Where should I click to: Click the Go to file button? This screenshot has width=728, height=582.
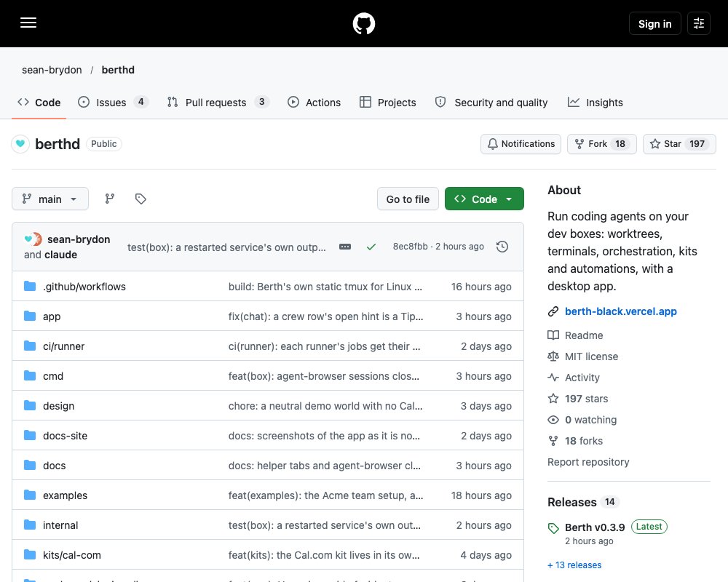coord(408,199)
